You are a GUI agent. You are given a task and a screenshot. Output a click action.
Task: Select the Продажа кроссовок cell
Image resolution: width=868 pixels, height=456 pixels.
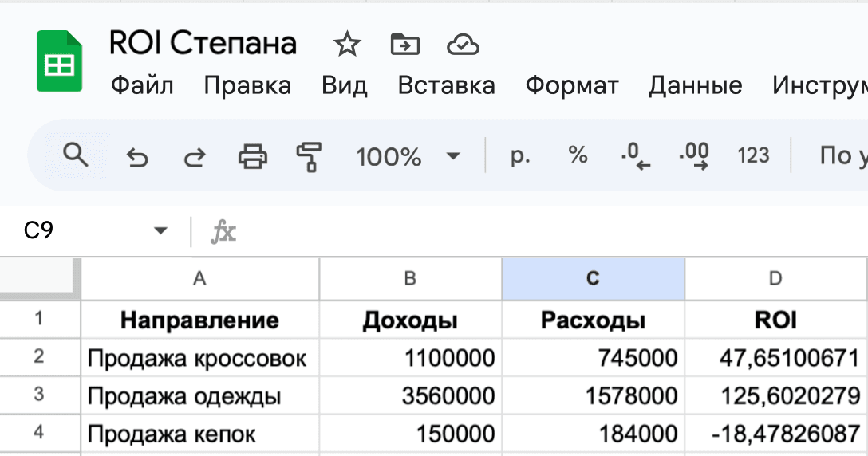[x=199, y=357]
